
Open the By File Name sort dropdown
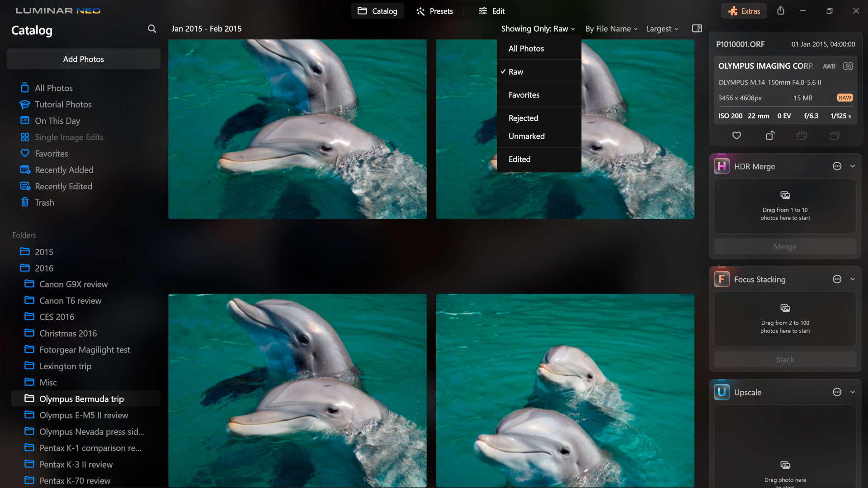tap(611, 29)
